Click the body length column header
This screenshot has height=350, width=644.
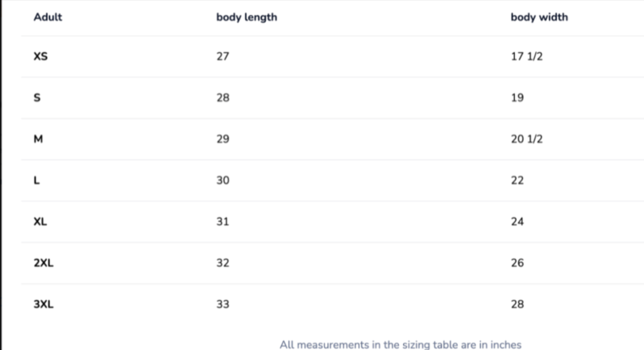(x=247, y=17)
